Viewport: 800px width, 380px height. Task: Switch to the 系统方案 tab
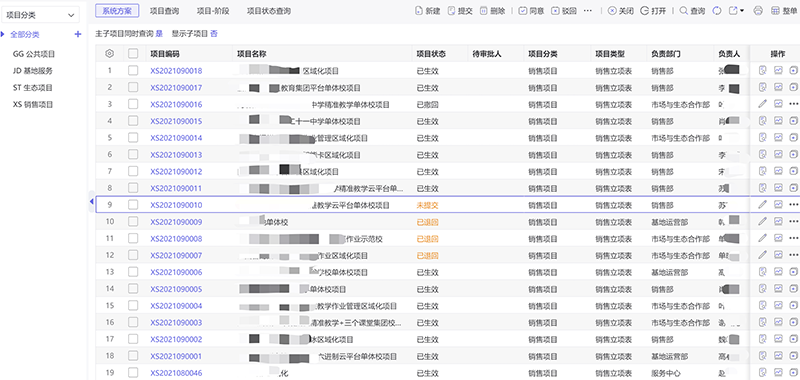tap(117, 10)
